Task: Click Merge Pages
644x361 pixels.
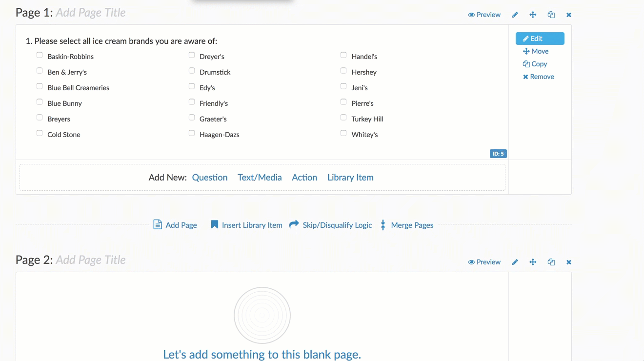Action: pyautogui.click(x=407, y=225)
